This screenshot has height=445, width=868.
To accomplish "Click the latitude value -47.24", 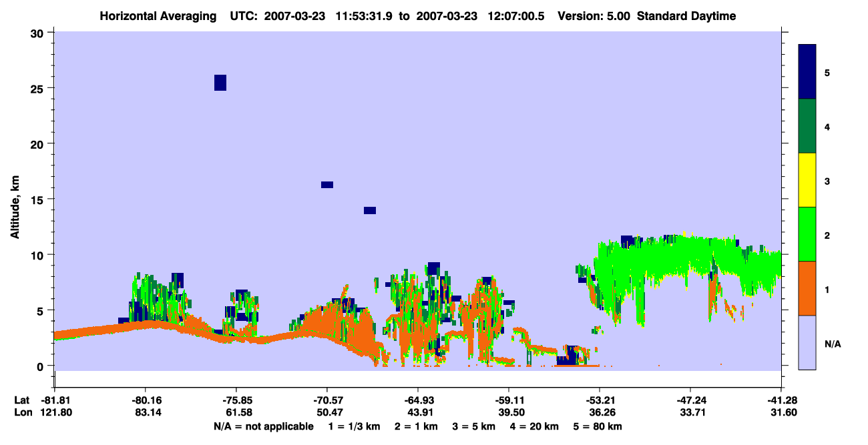I will click(x=690, y=400).
